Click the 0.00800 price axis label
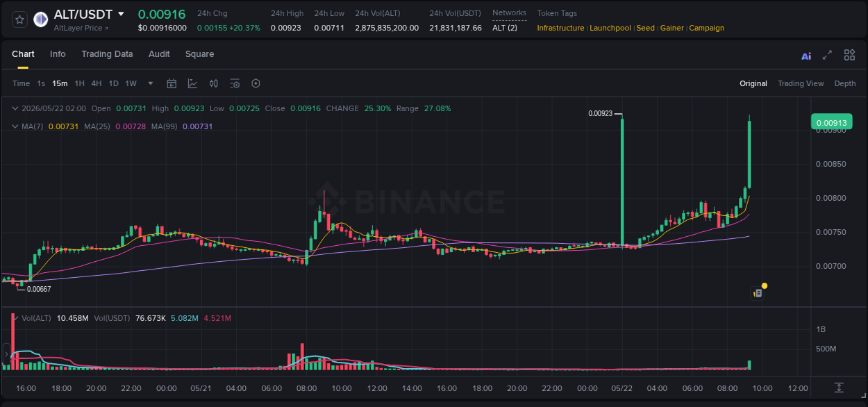Screen dimensions: 868x407 831,198
